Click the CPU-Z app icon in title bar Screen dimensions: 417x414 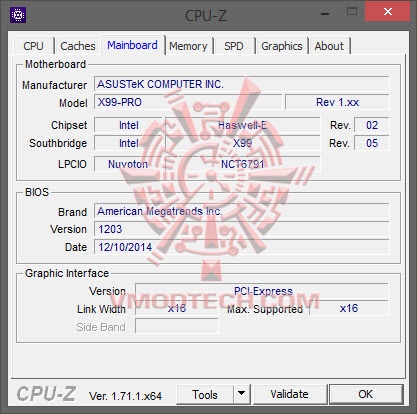pyautogui.click(x=18, y=15)
